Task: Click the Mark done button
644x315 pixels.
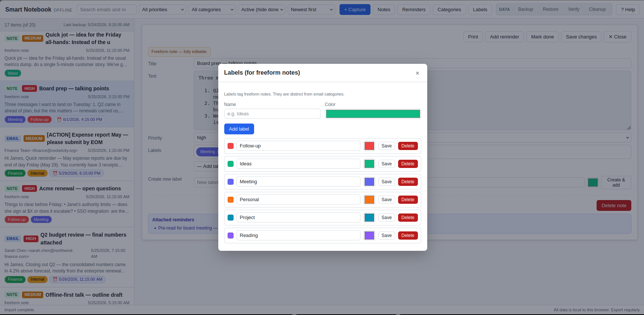Action: (x=542, y=37)
